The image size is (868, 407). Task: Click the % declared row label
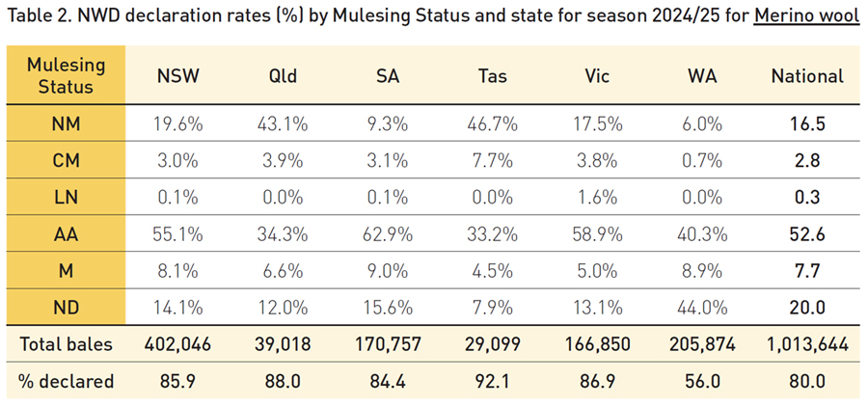[x=66, y=381]
